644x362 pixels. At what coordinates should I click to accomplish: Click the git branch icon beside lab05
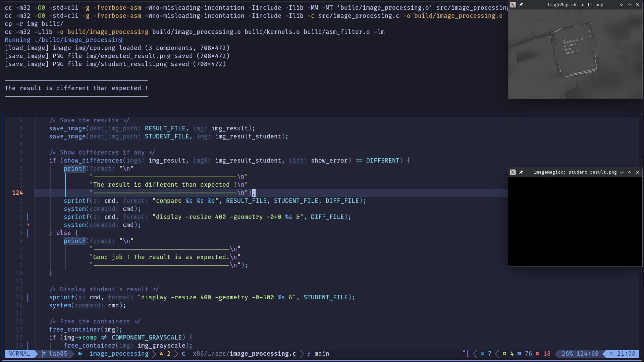click(44, 354)
